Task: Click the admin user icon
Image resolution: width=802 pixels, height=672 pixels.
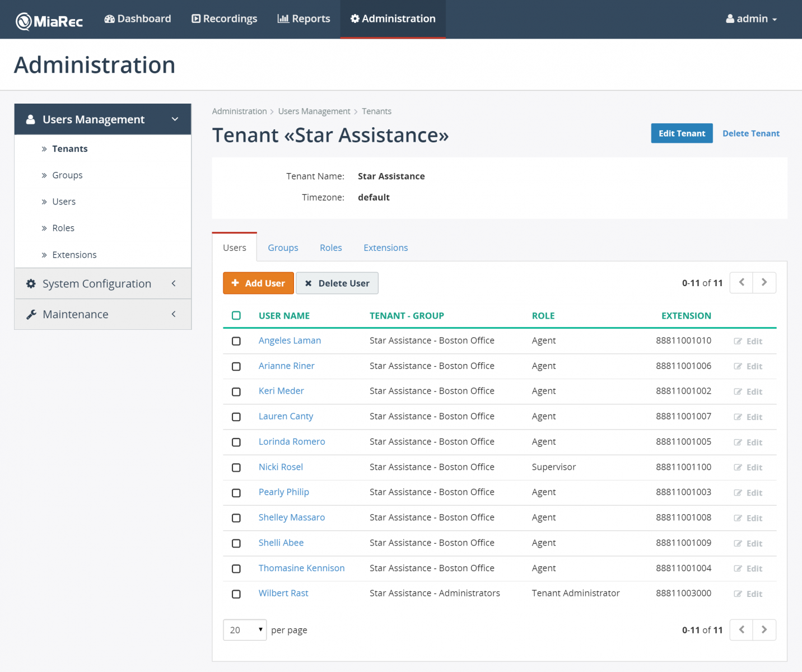Action: tap(730, 19)
